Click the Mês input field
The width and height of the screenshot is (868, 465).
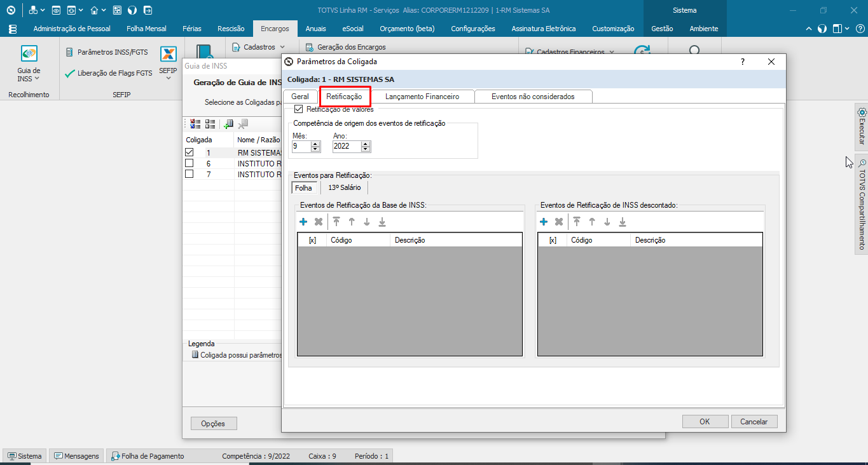[x=301, y=147]
